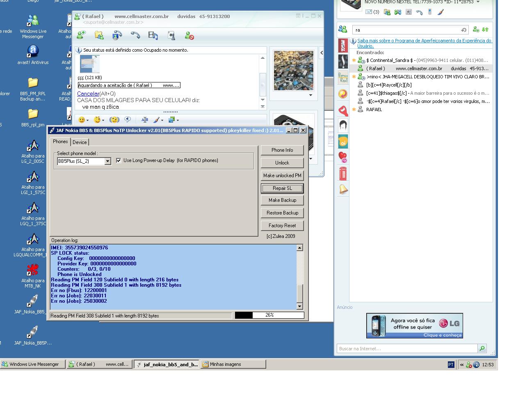Click mobile phone icon in Messenger toolbar
525x420 pixels.
pos(430,12)
